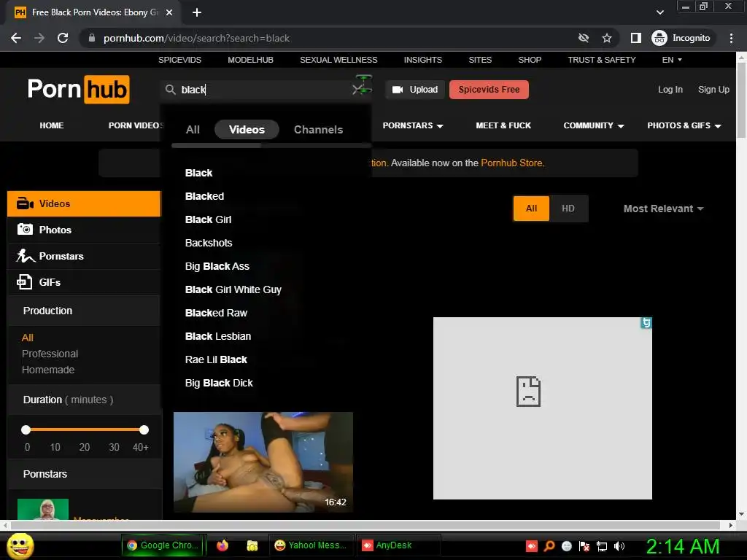Filter Production by Professional
This screenshot has height=560, width=747.
pyautogui.click(x=50, y=354)
